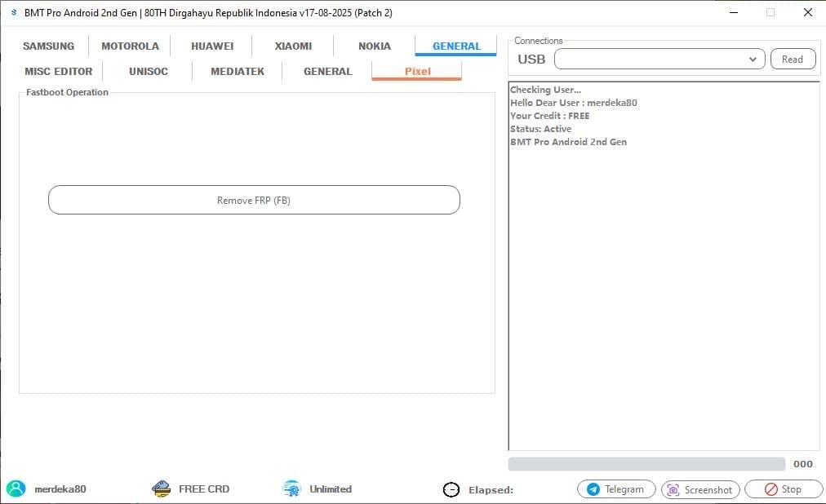Click the Telegram icon on the bottom bar
This screenshot has height=504, width=826.
point(592,489)
